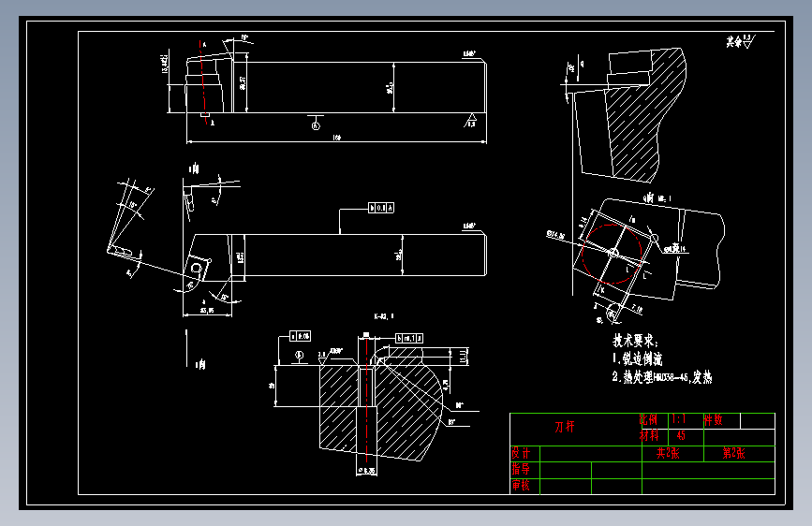
Task: Select the datum A circle under top view
Action: coord(316,125)
